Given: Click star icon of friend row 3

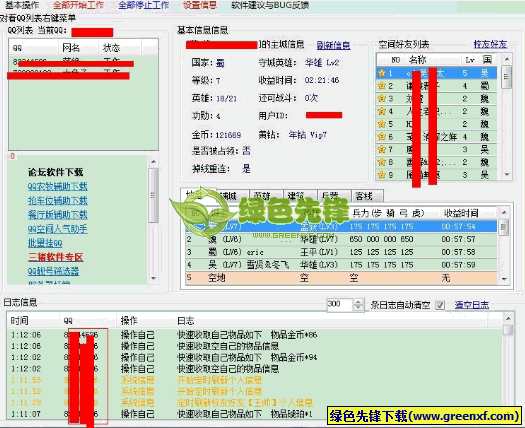Looking at the screenshot, I should point(382,98).
